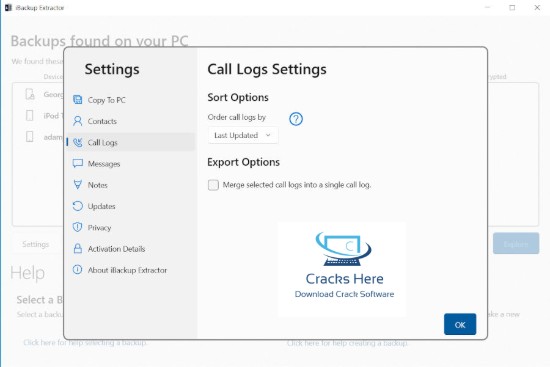Image resolution: width=550 pixels, height=367 pixels.
Task: Enable merging selected call logs checkbox
Action: [x=213, y=185]
